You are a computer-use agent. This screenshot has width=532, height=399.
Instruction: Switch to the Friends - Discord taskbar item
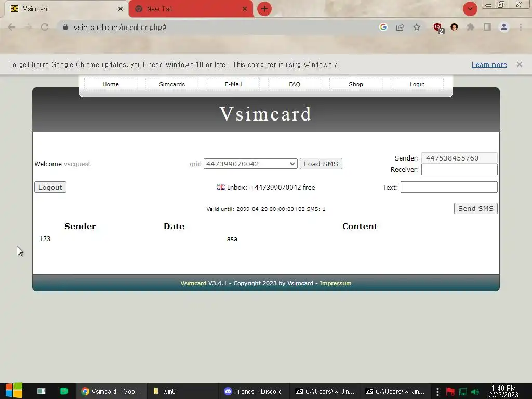pos(253,391)
